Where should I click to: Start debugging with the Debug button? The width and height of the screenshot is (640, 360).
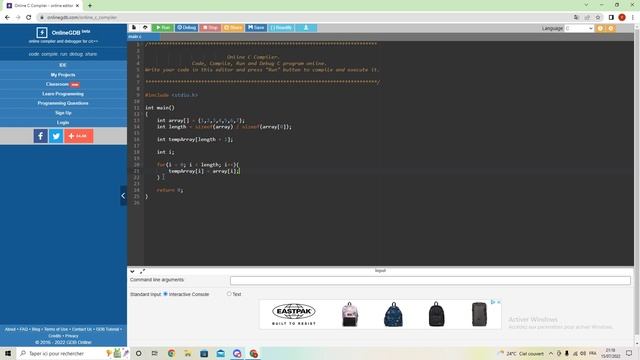(x=187, y=28)
